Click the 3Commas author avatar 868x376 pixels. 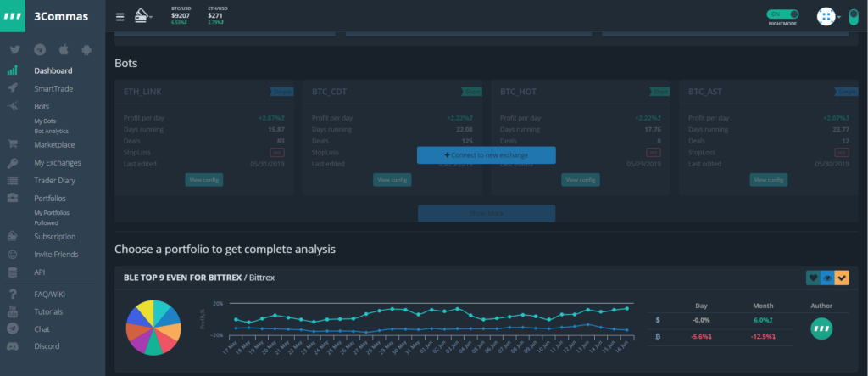[821, 328]
